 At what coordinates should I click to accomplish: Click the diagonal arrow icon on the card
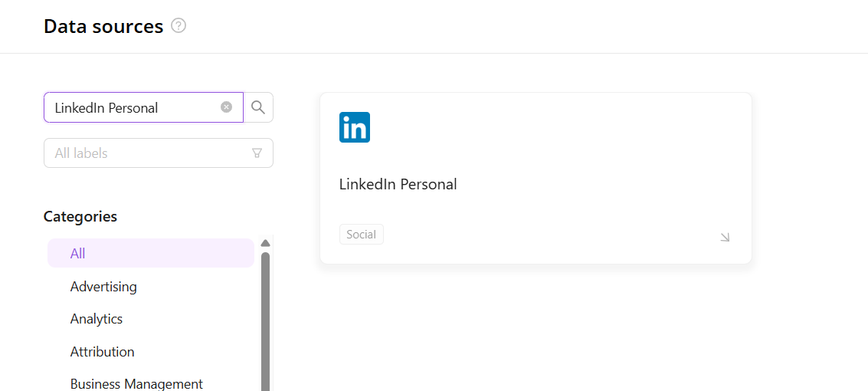725,238
